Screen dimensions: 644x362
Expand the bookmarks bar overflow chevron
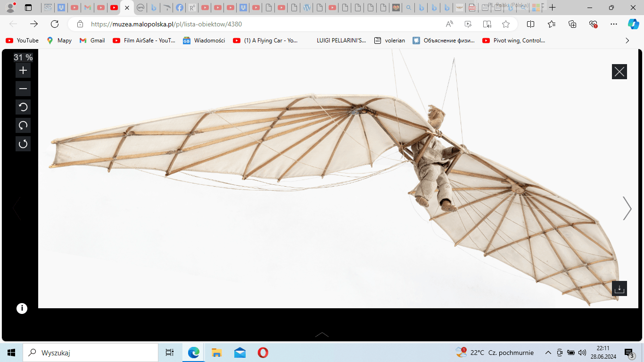click(627, 41)
